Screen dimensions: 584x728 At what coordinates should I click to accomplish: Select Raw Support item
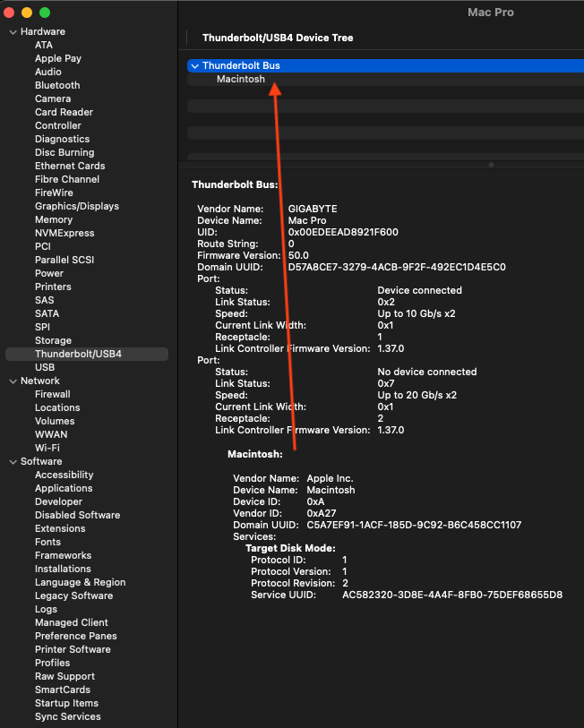pos(64,677)
